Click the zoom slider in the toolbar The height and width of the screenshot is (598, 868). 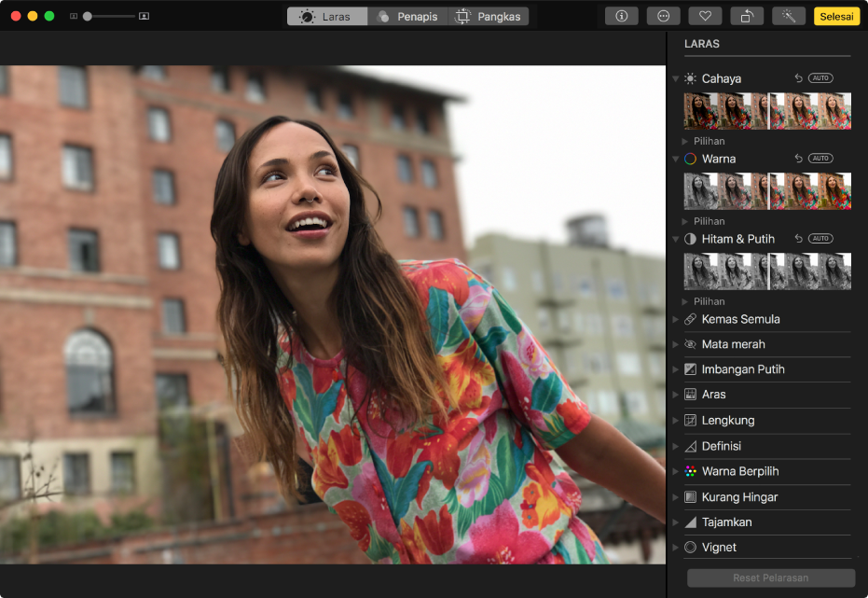coord(108,17)
